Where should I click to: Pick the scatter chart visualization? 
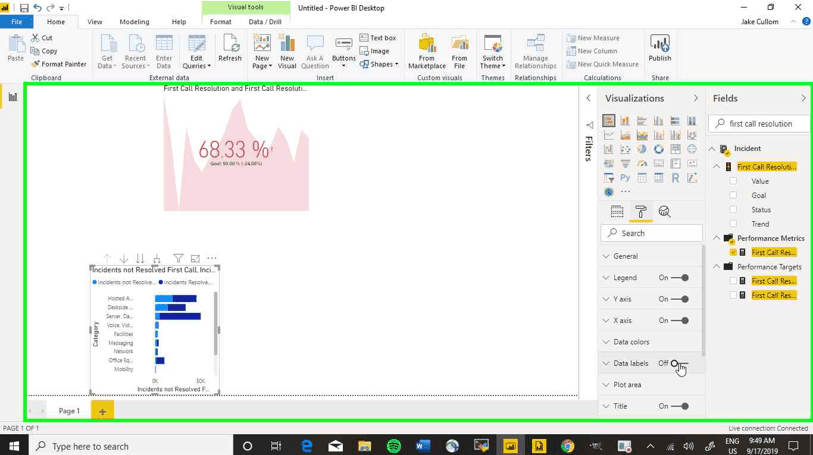(x=625, y=149)
